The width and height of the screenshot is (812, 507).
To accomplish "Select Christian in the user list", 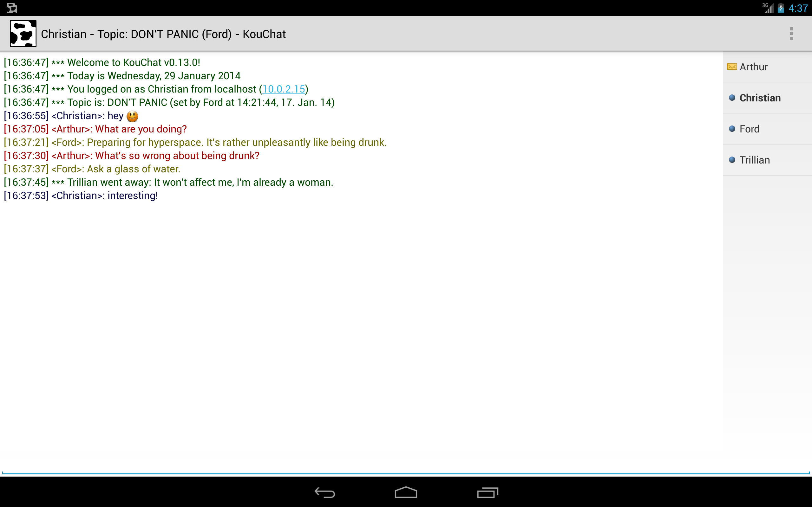I will pyautogui.click(x=767, y=98).
